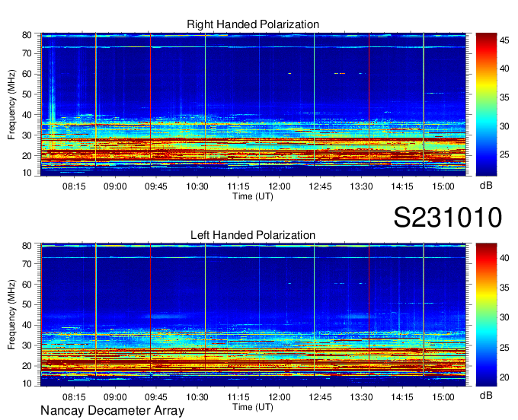Click 50 MHz tick of Right Handed plot
Viewport: 518px width, 420px height.
click(27, 94)
